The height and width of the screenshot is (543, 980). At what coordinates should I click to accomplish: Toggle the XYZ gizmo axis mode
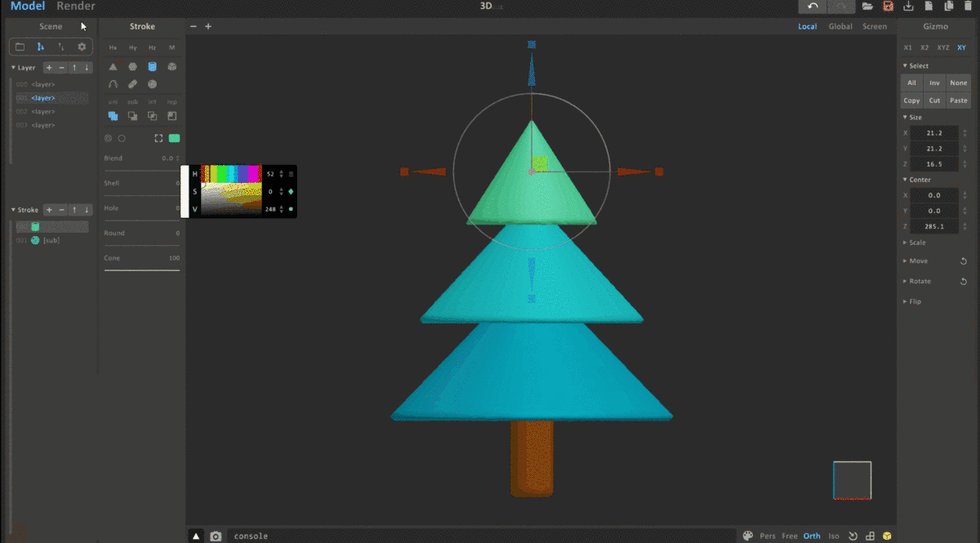pos(943,47)
